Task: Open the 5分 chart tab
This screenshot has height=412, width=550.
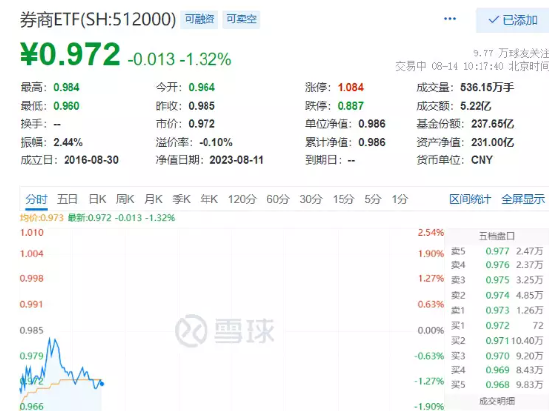Action: 373,199
